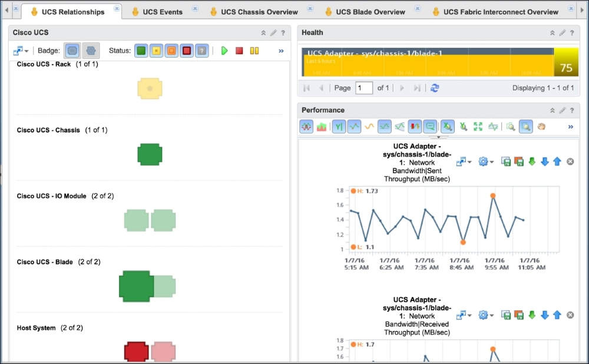589x364 pixels.
Task: Go to last Health page
Action: (x=417, y=88)
